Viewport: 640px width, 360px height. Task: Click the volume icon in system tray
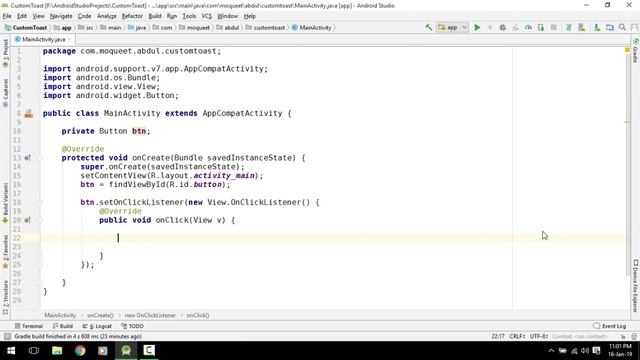585,351
